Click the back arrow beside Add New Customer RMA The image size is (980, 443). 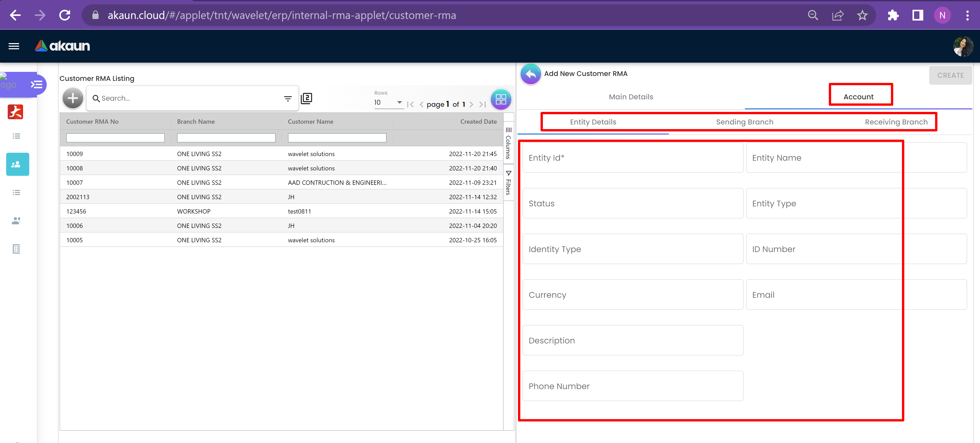pos(531,74)
